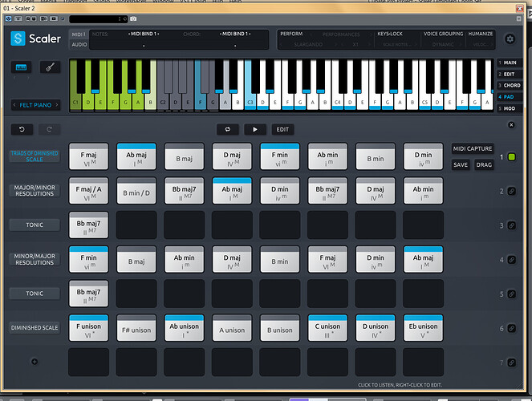Open the FELT PIANO instrument selector
Screen dimensions: 532x401
35,105
